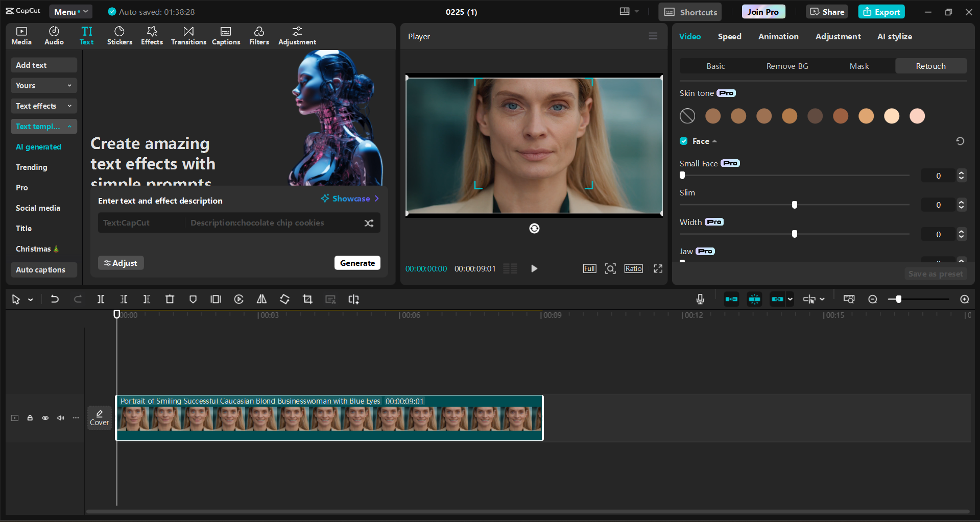Image resolution: width=980 pixels, height=522 pixels.
Task: Click the delete trash icon in toolbar
Action: 170,300
